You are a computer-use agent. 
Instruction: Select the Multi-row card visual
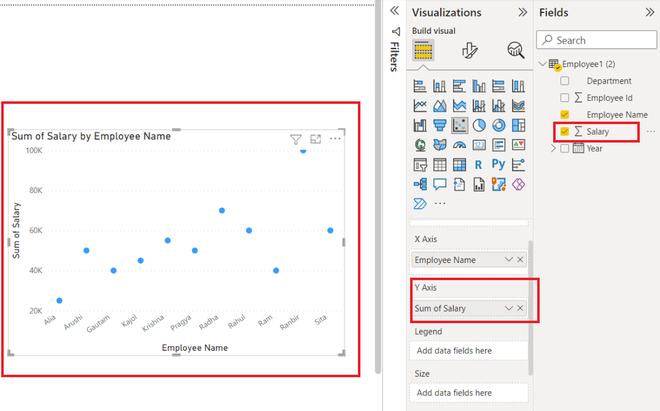[x=499, y=145]
